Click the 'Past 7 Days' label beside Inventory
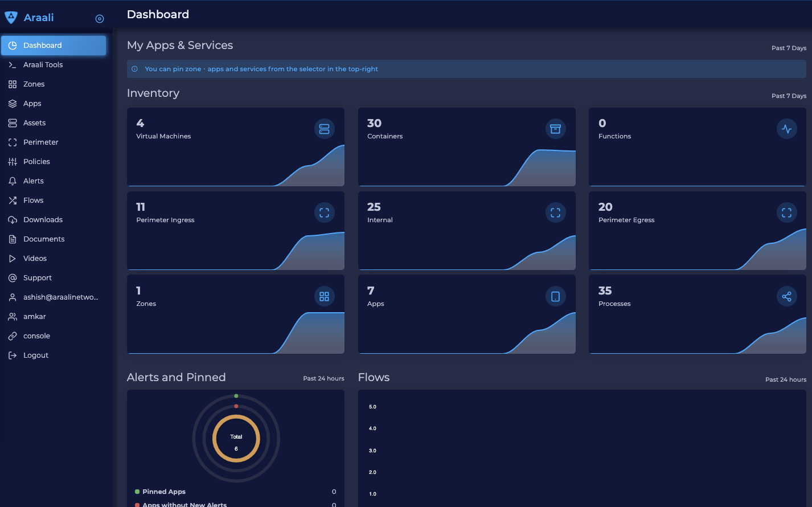 click(789, 96)
